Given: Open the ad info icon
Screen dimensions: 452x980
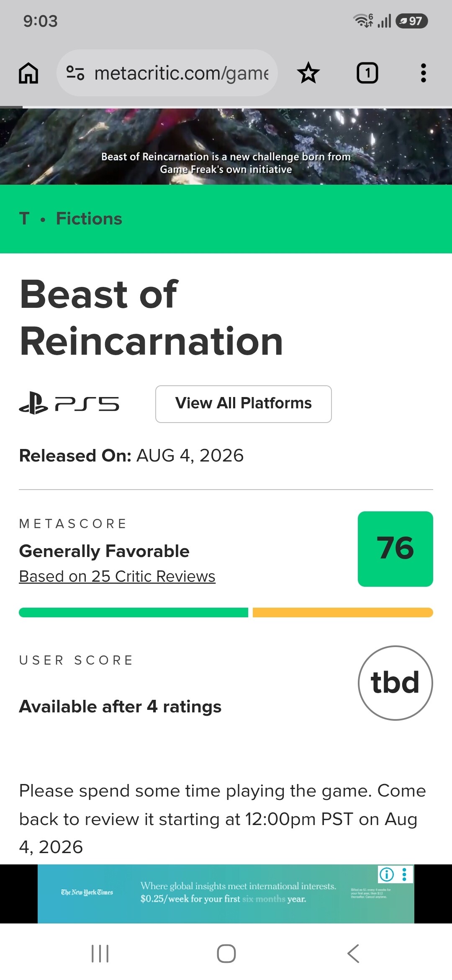Looking at the screenshot, I should 387,874.
